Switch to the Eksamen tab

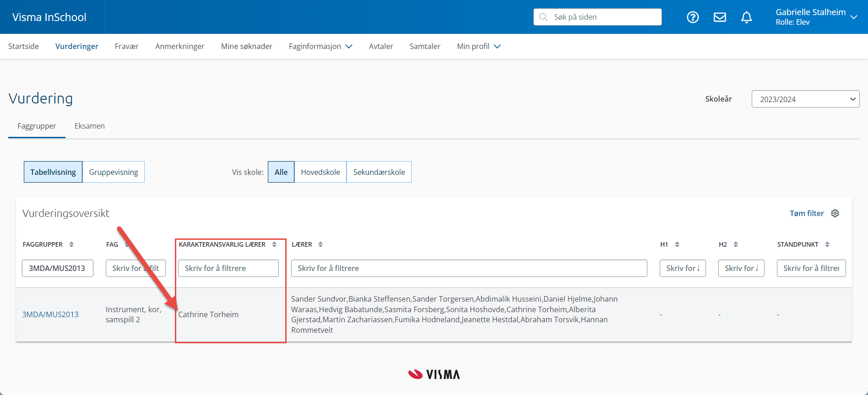tap(89, 126)
